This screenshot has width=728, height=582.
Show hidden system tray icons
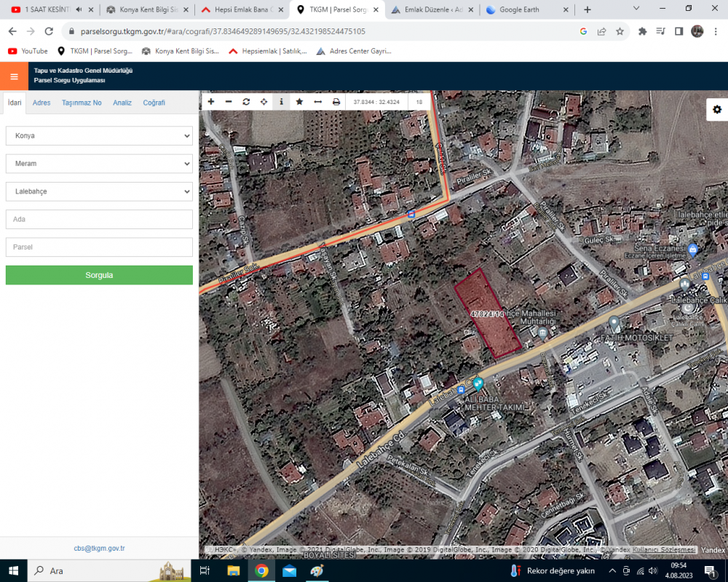pos(612,571)
